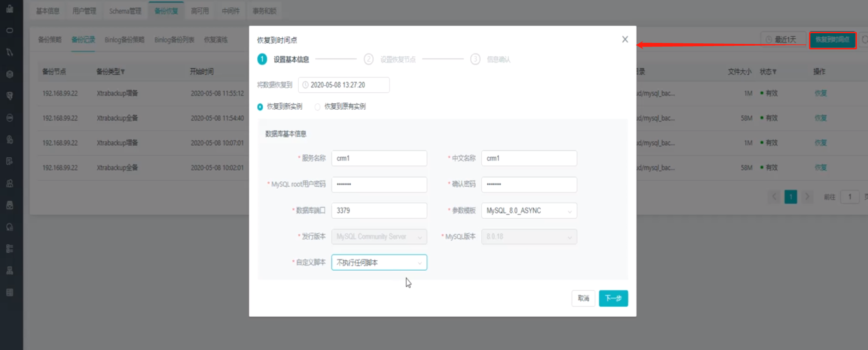Click the clock icon in the restore time field

click(305, 85)
